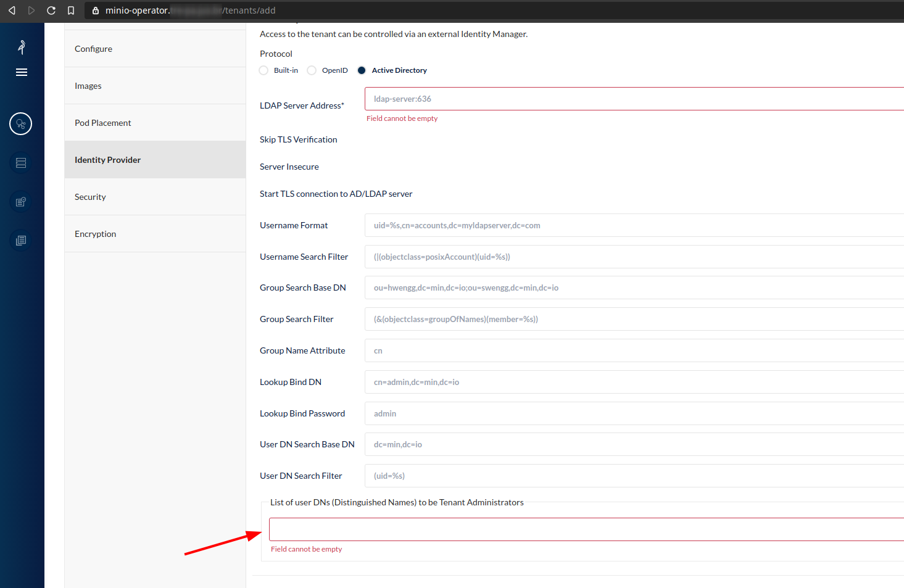904x588 pixels.
Task: Open the Drives section from the sidebar
Action: pyautogui.click(x=21, y=162)
